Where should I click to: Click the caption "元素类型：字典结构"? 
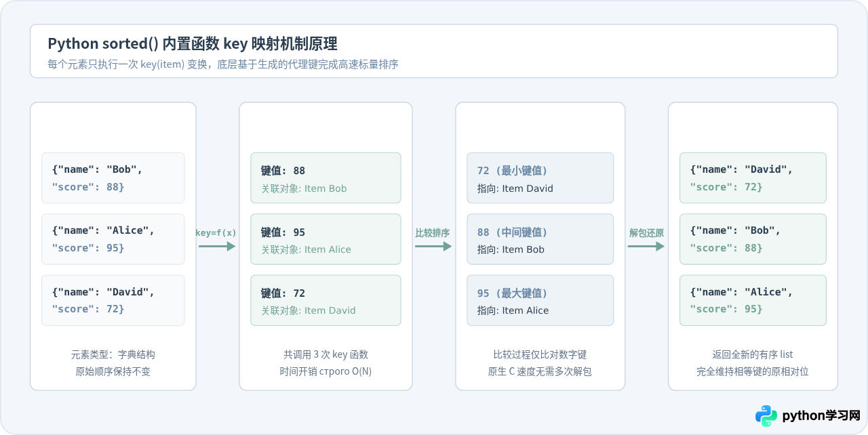click(x=113, y=354)
